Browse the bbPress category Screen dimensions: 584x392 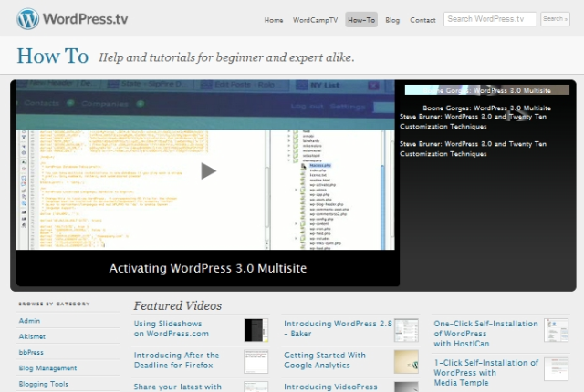pyautogui.click(x=31, y=352)
